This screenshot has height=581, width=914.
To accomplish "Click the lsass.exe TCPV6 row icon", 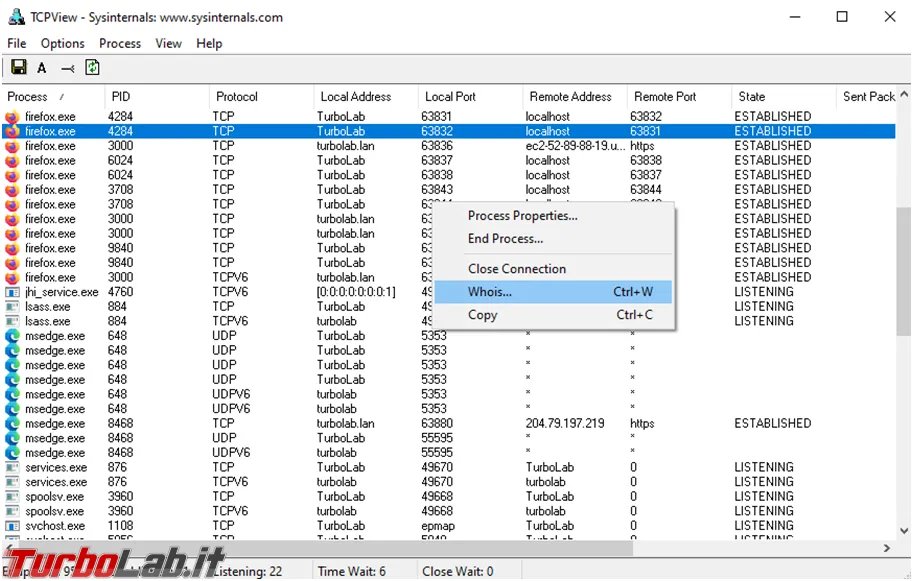I will pyautogui.click(x=12, y=322).
